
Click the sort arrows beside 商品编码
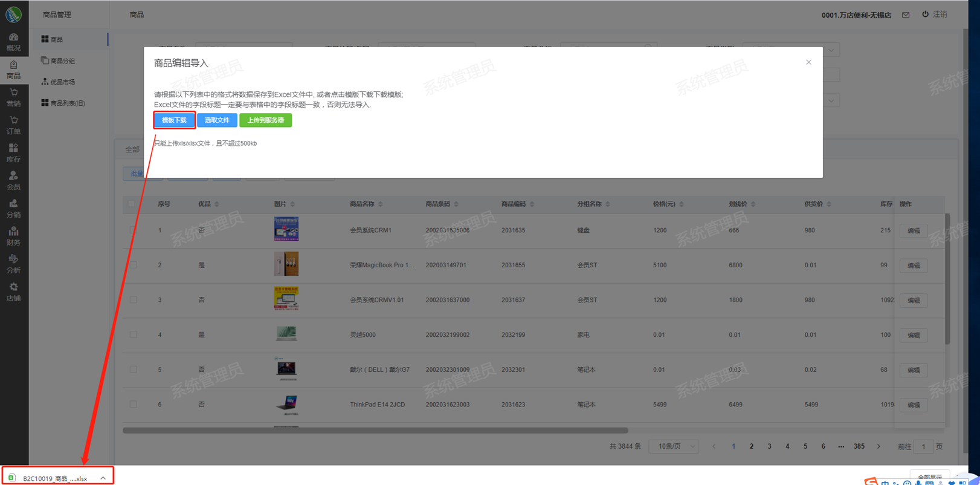[532, 204]
